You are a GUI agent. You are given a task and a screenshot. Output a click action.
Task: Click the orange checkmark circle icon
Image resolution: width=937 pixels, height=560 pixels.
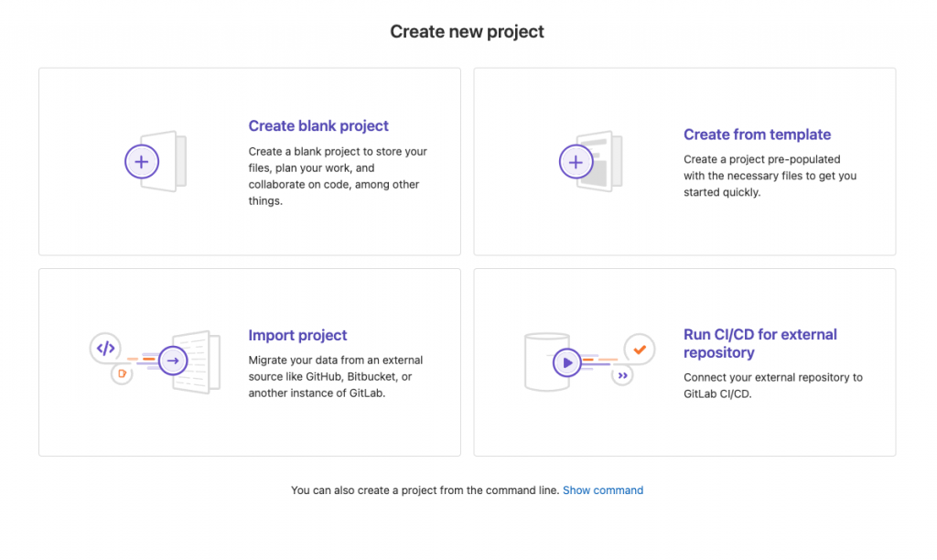640,349
